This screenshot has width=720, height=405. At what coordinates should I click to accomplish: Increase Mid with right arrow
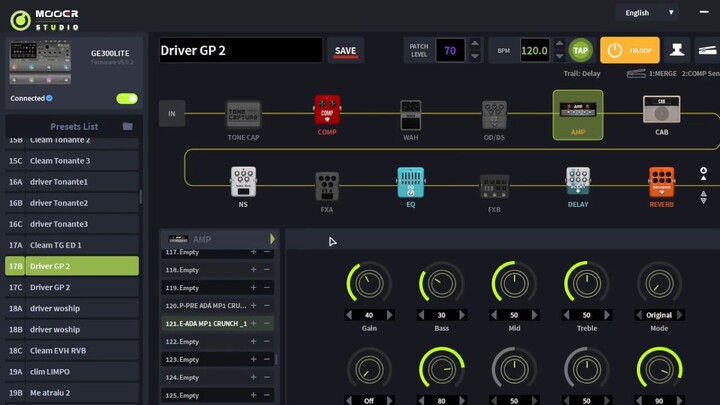tap(535, 315)
